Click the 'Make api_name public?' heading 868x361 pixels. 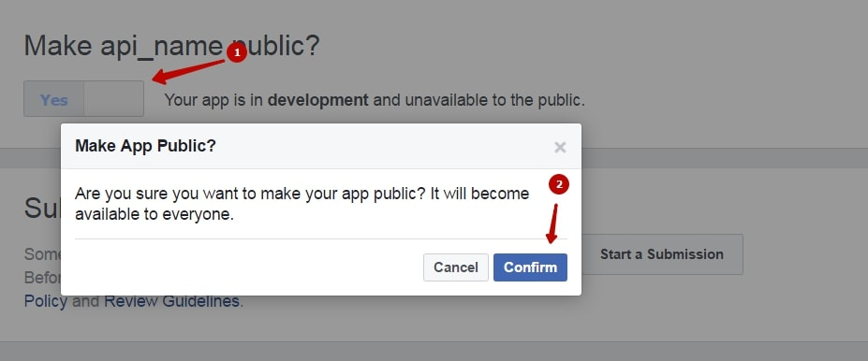[171, 46]
